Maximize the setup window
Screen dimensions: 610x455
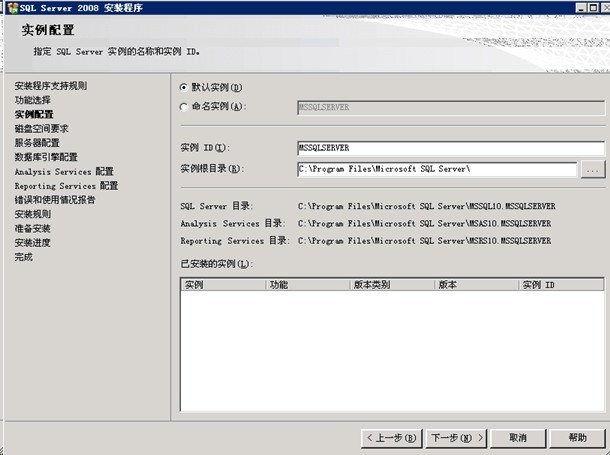click(x=593, y=8)
